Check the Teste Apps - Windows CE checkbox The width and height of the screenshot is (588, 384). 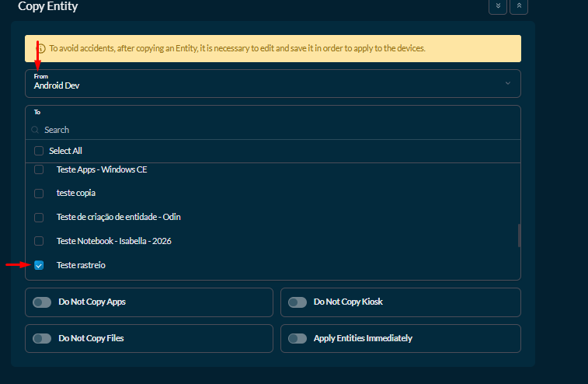pos(39,169)
